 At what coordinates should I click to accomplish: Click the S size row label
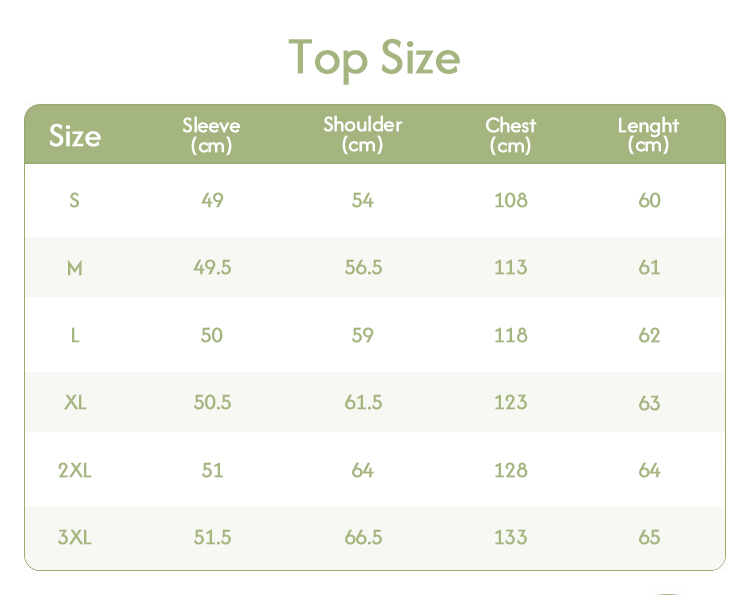74,200
